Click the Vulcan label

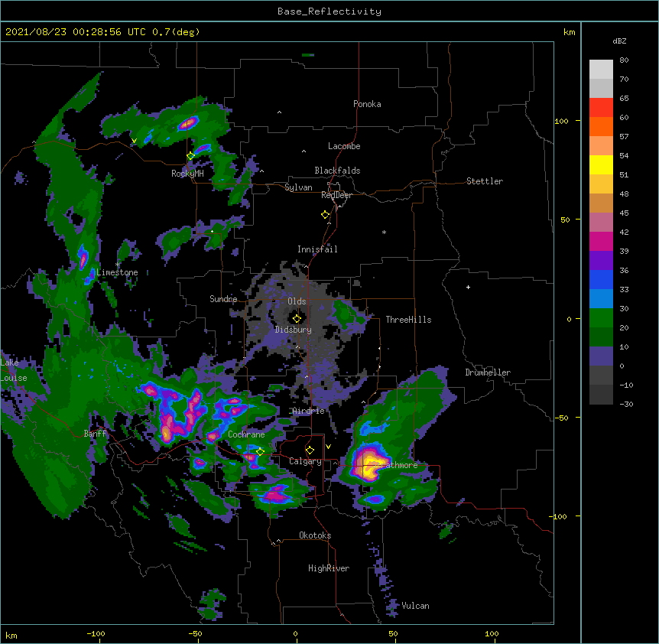(x=415, y=606)
